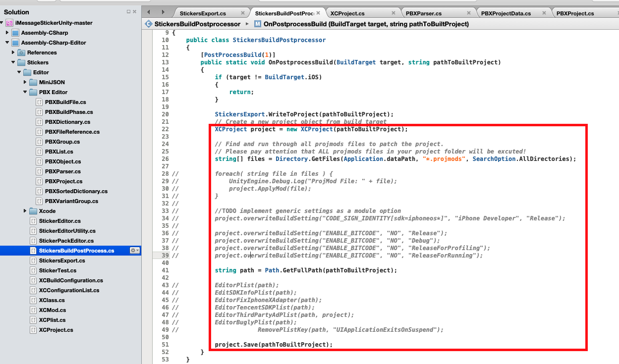Switch to the PBXProjectData.cs tab
This screenshot has height=364, width=619.
pyautogui.click(x=513, y=13)
